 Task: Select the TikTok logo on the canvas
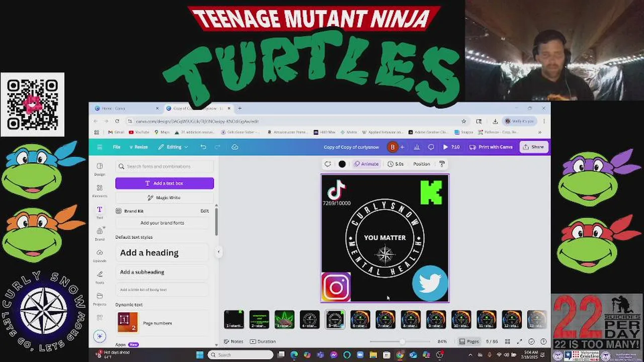[x=336, y=190]
